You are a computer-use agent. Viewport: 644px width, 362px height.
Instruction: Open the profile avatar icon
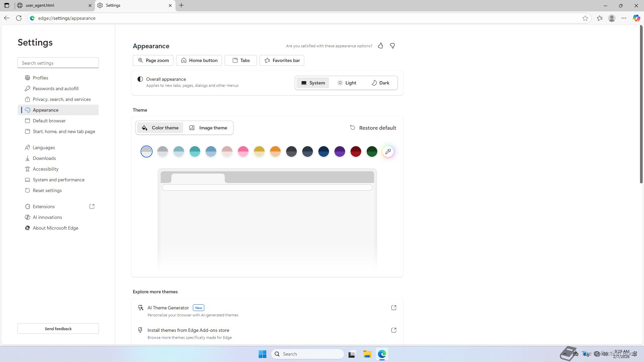tap(612, 18)
